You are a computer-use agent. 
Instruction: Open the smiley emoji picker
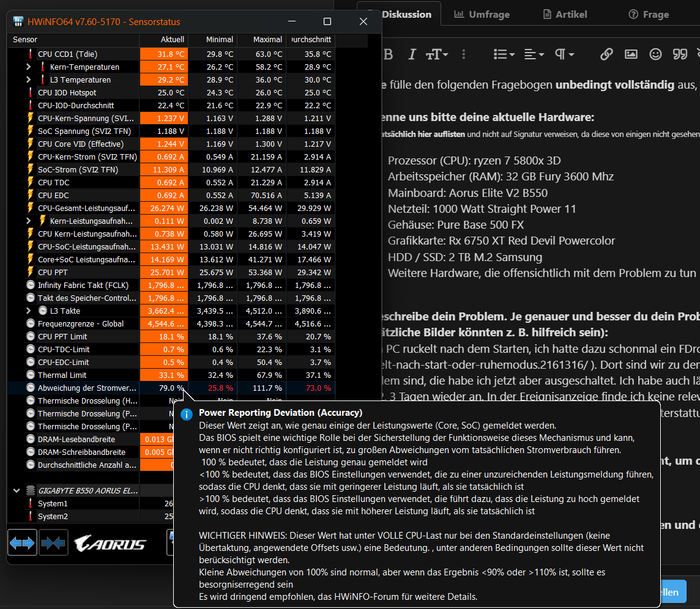coord(655,54)
